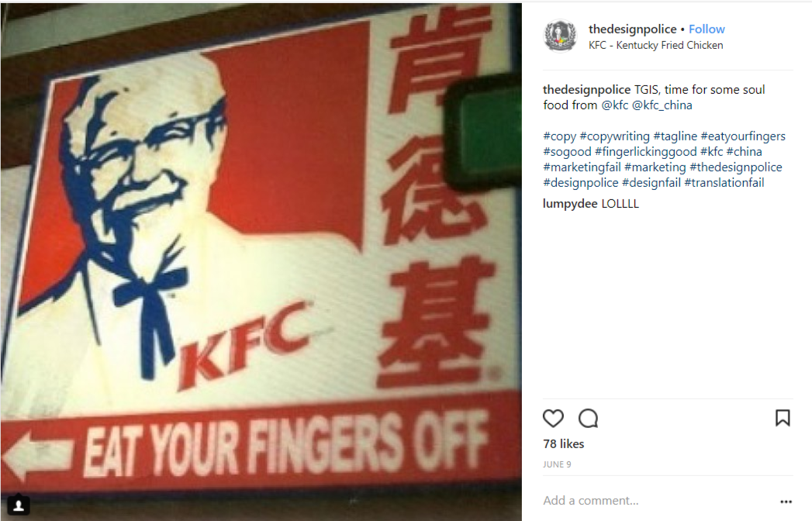The width and height of the screenshot is (812, 521).
Task: Open the JUNE 9 post date link
Action: tap(557, 464)
